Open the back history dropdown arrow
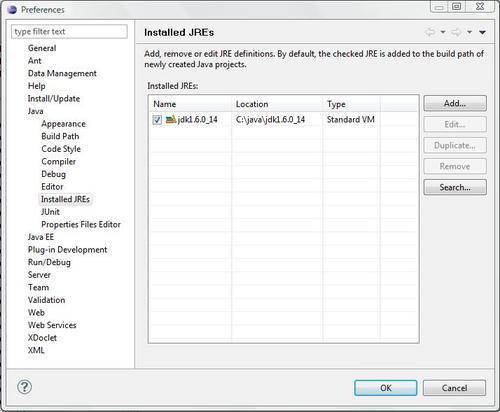500x412 pixels. (443, 32)
